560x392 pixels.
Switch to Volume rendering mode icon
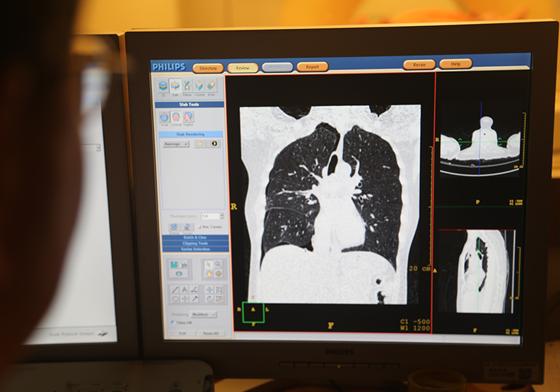pyautogui.click(x=199, y=85)
